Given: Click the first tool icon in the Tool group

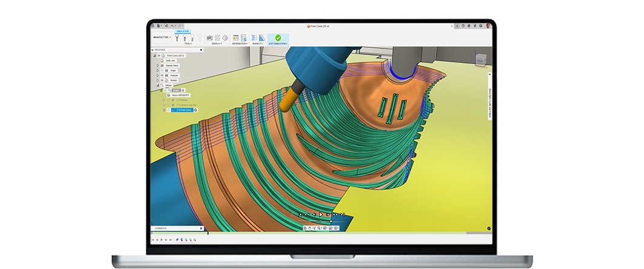Looking at the screenshot, I should point(177,38).
